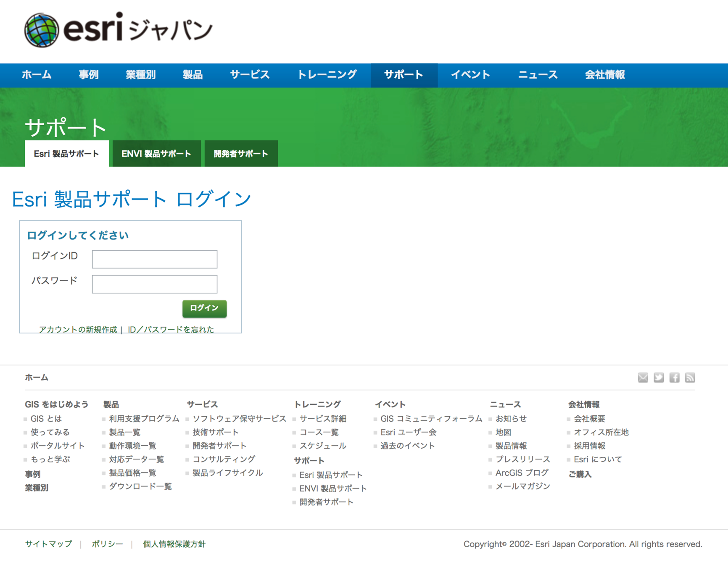728x567 pixels.
Task: Open ポータルサイト footer link
Action: tap(58, 446)
